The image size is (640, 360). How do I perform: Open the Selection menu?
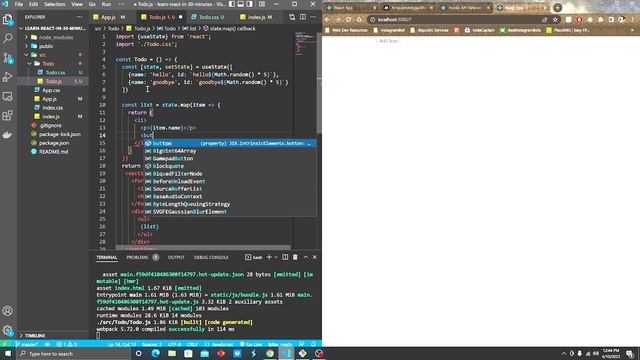pyautogui.click(x=55, y=4)
